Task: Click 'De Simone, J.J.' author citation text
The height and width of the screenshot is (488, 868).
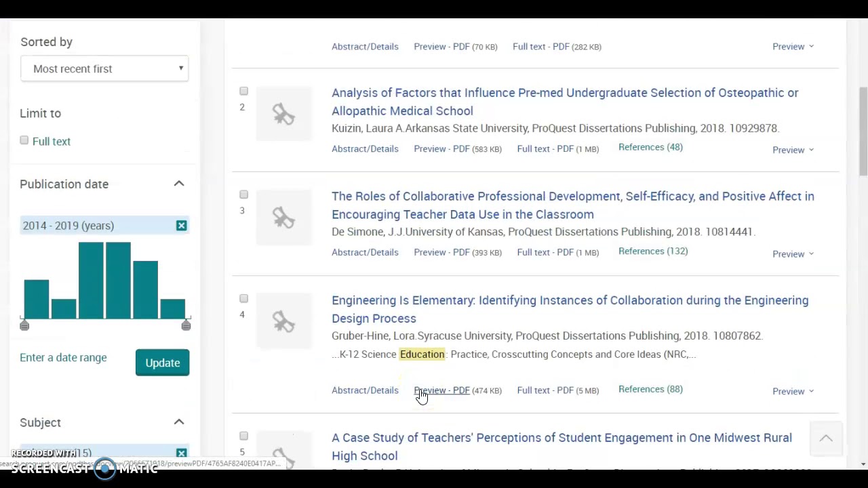Action: coord(368,232)
